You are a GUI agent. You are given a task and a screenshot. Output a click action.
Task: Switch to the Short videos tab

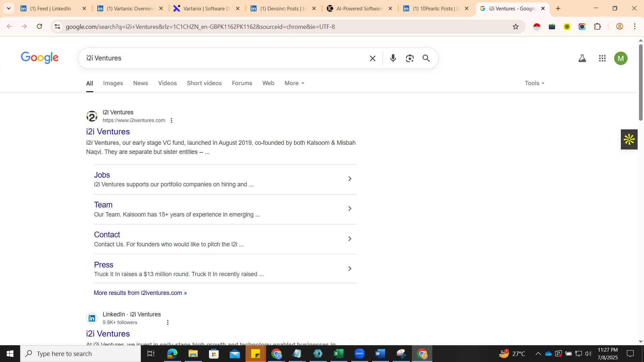pos(204,83)
